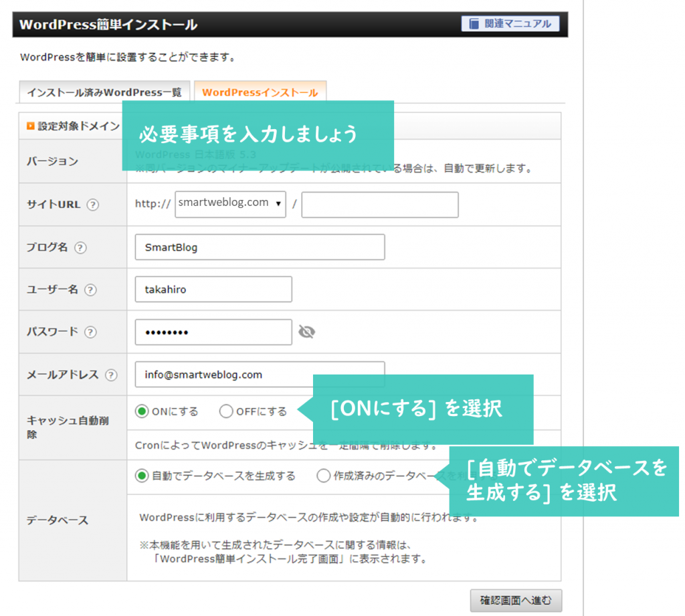685x616 pixels.
Task: Select the OFFにする radio button
Action: click(226, 411)
